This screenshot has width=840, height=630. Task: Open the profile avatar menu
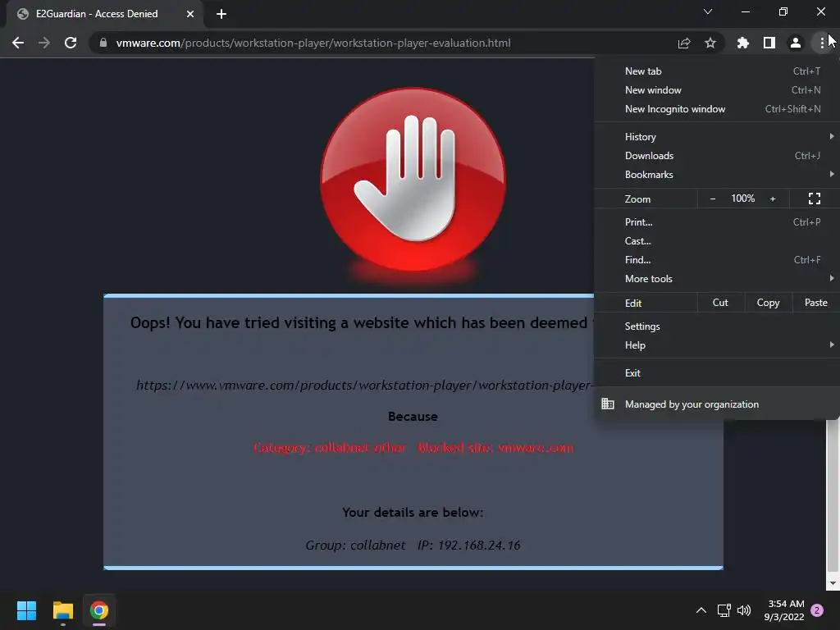point(796,43)
